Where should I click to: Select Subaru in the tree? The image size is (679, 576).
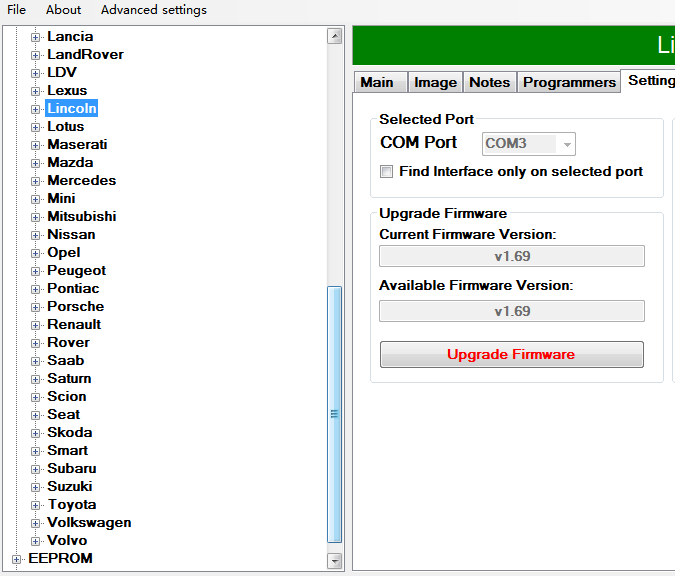[72, 468]
